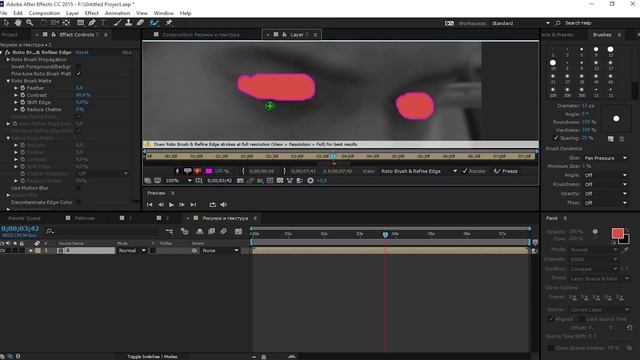Image resolution: width=640 pixels, height=360 pixels.
Task: Open layer Parent None dropdown
Action: point(220,251)
